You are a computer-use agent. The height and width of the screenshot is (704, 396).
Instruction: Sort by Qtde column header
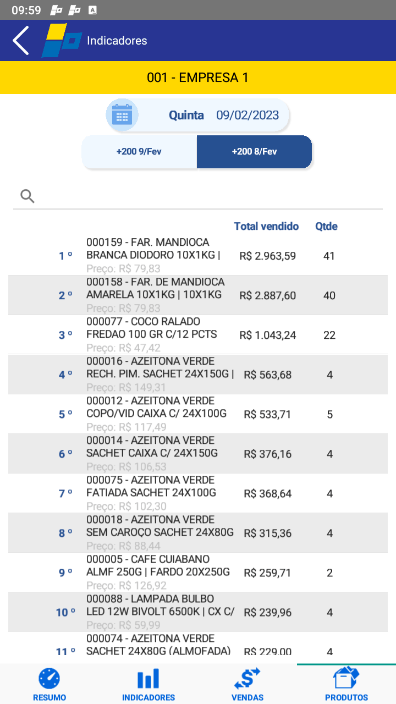click(x=326, y=226)
